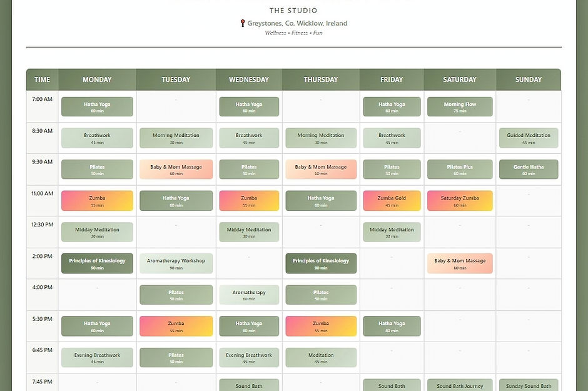Click the location pin icon
Viewport: 588px width, 391px height.
(243, 23)
